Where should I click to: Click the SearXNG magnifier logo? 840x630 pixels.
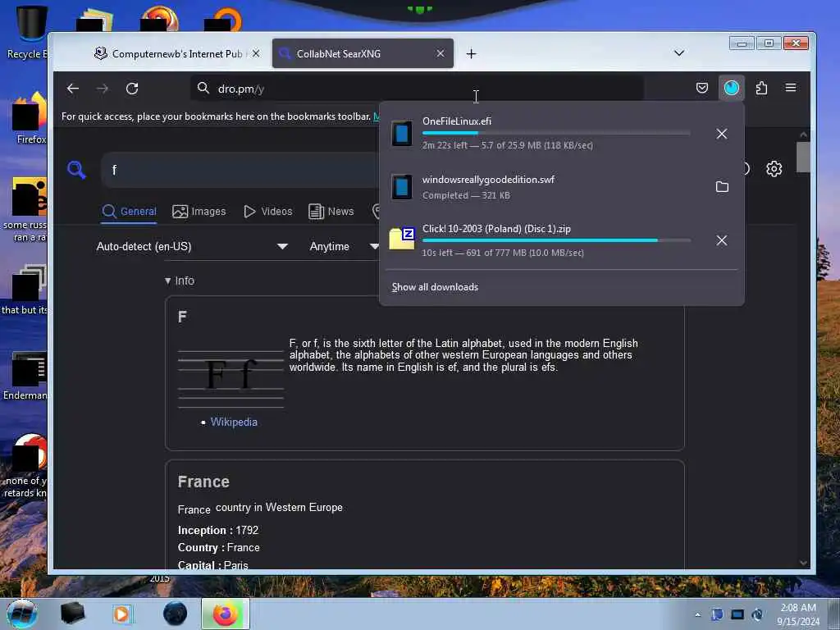tap(76, 170)
